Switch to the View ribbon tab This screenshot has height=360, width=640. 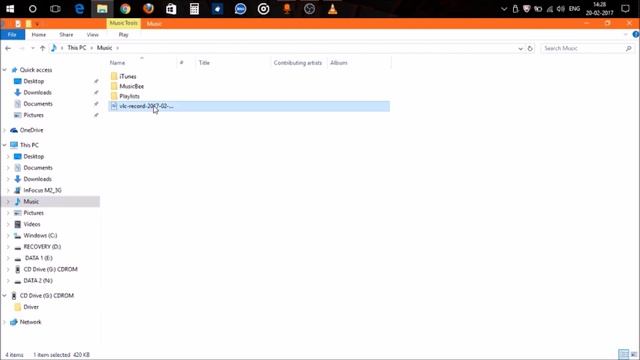tap(93, 35)
